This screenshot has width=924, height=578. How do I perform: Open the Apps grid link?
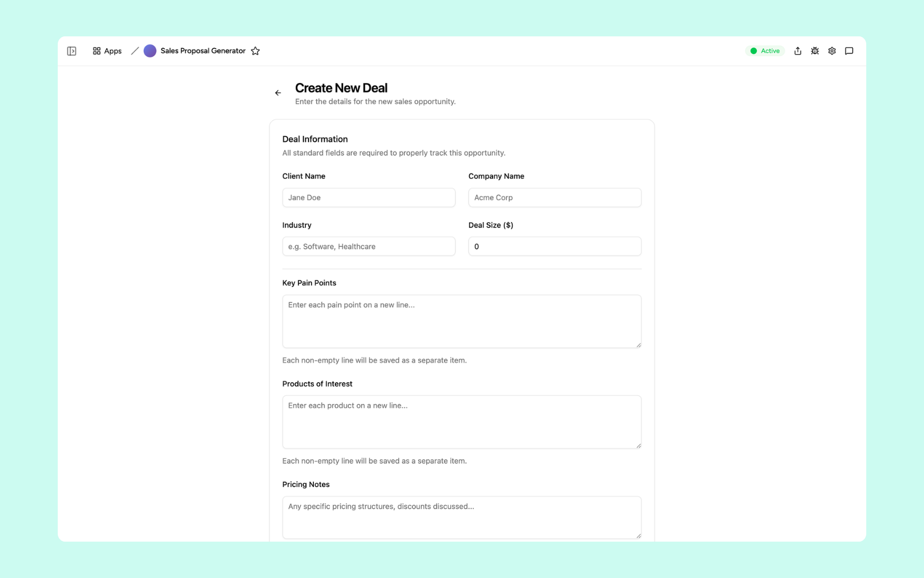[x=107, y=51]
